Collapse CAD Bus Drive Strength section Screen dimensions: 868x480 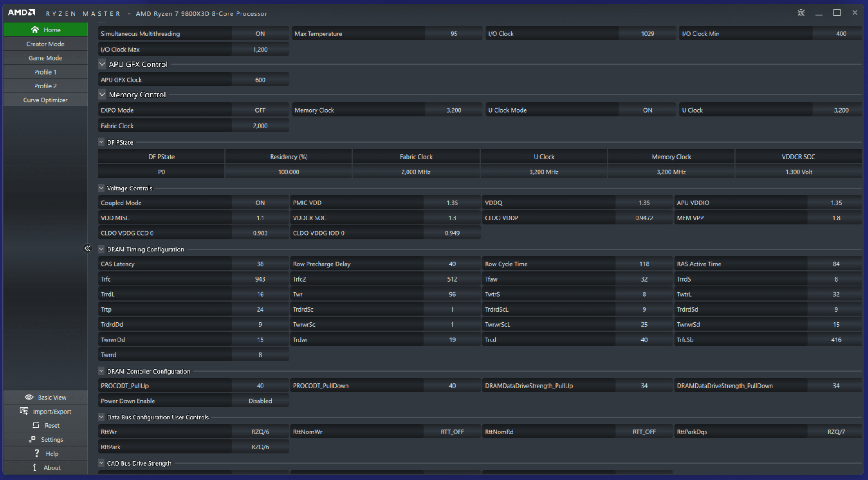tap(101, 463)
